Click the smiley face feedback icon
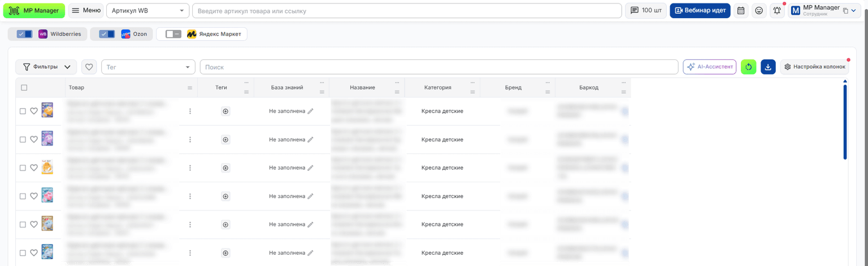This screenshot has height=266, width=868. [759, 10]
